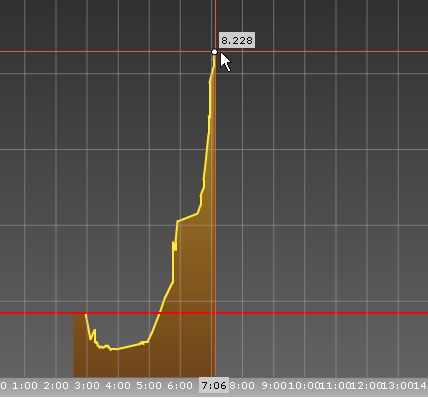Image resolution: width=428 pixels, height=398 pixels.
Task: Select the highlighted 7:06 time label
Action: tap(214, 386)
